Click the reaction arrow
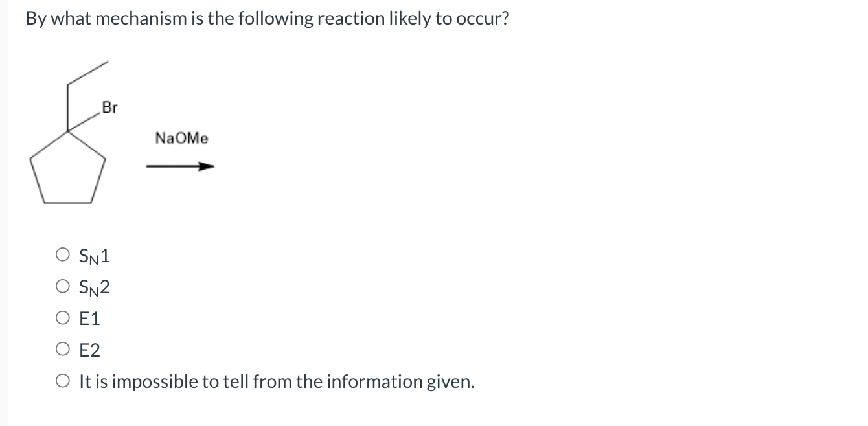 (180, 166)
